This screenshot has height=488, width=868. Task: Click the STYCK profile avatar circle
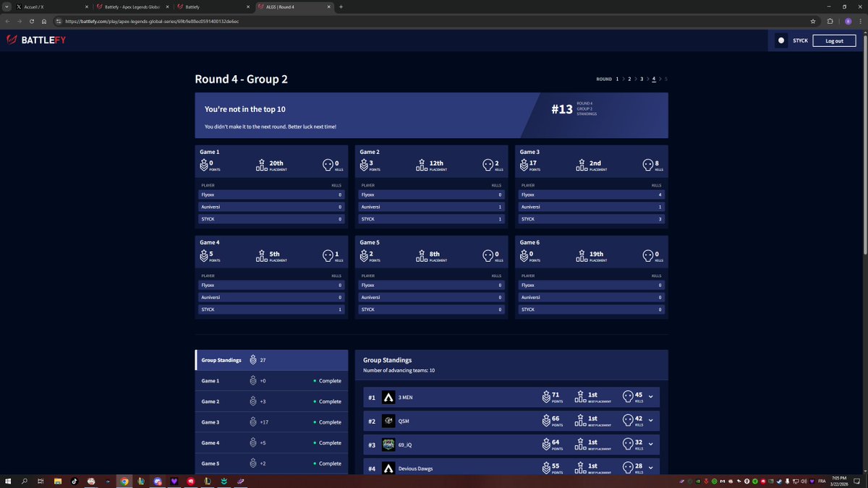click(x=781, y=40)
